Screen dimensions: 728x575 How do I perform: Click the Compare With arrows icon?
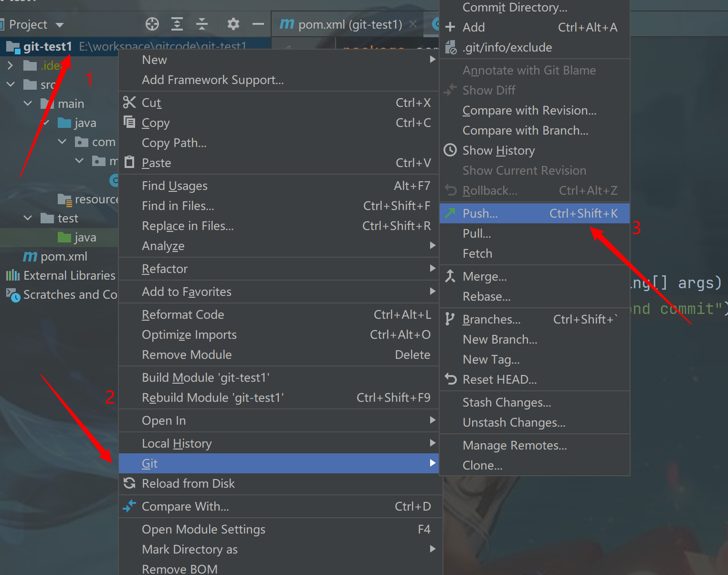coord(129,506)
